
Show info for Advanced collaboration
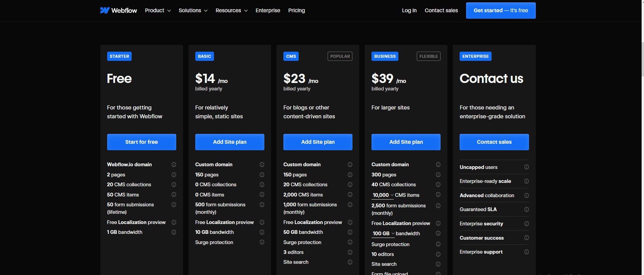527,195
